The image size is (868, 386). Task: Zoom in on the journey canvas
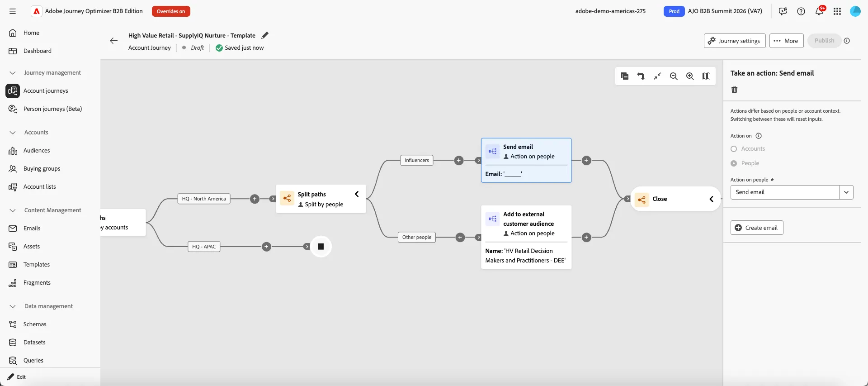coord(690,76)
